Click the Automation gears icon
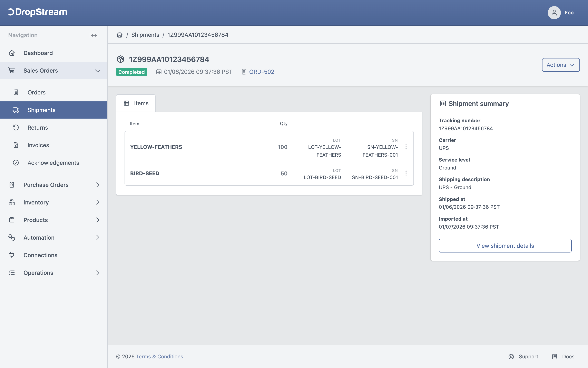The width and height of the screenshot is (588, 368). pyautogui.click(x=12, y=237)
